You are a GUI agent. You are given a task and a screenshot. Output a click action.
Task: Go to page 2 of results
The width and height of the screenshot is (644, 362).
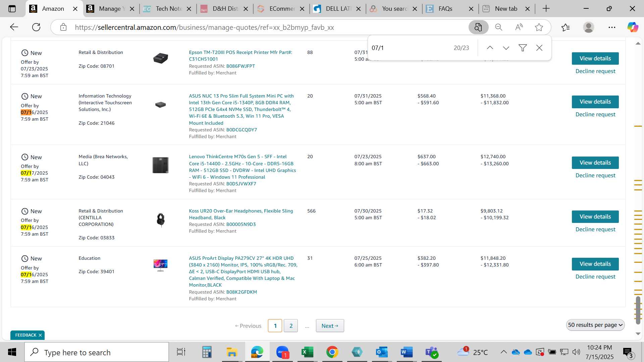click(291, 326)
